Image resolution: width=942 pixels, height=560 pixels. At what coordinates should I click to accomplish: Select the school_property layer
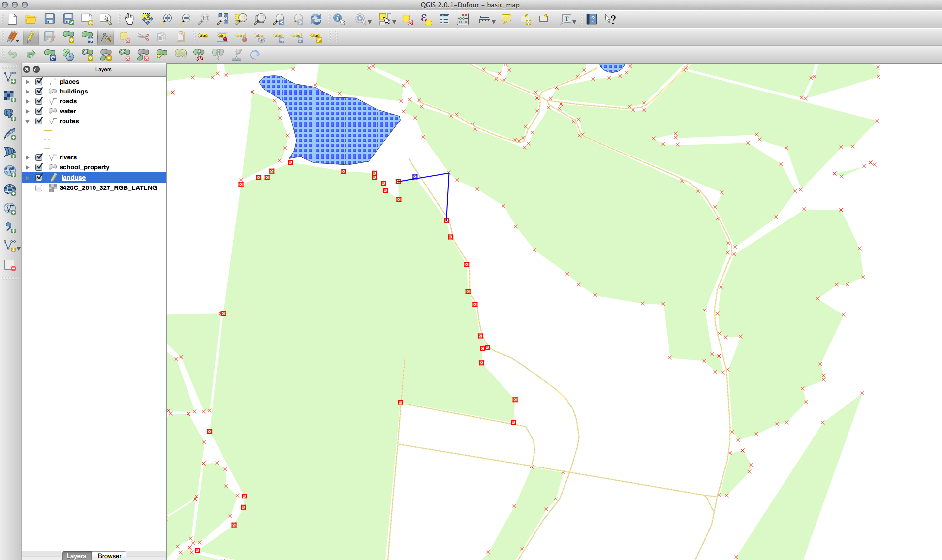coord(84,167)
